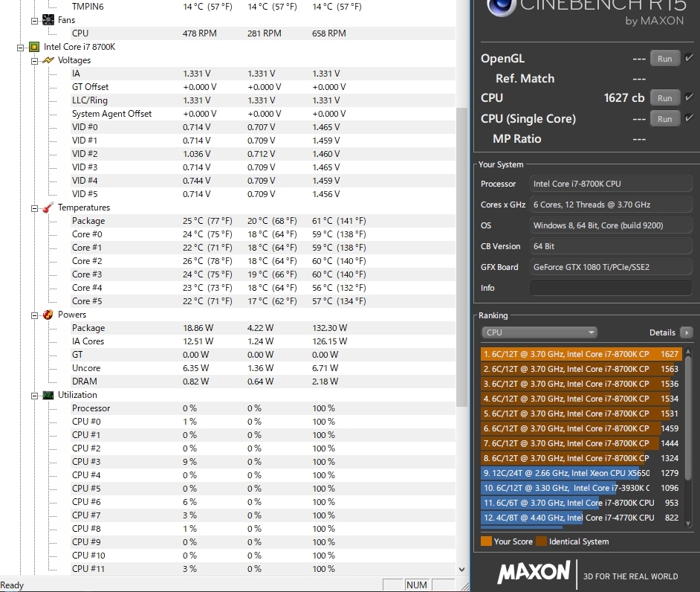This screenshot has width=700, height=592.
Task: Collapse the Temperatures tree node
Action: pyautogui.click(x=34, y=209)
